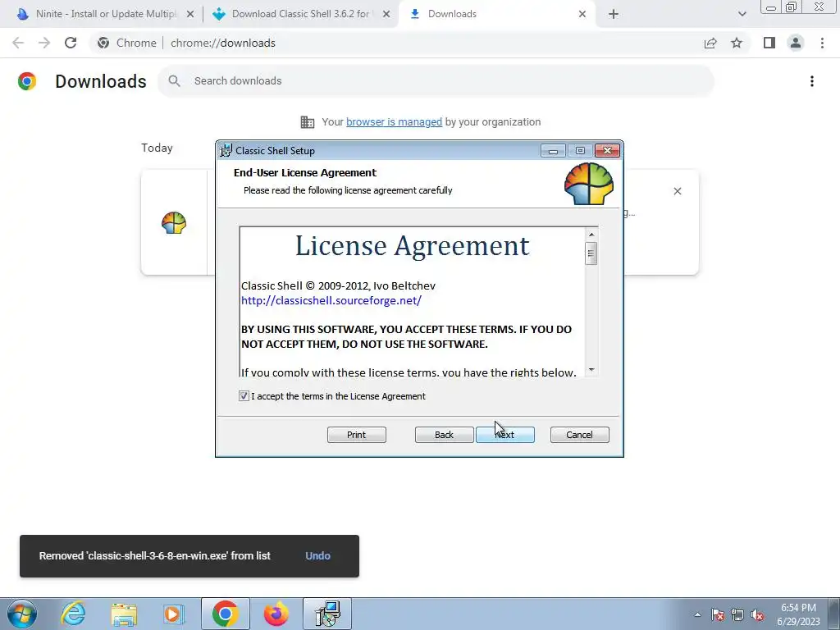This screenshot has height=630, width=840.
Task: Bookmark this tab with star
Action: point(737,43)
